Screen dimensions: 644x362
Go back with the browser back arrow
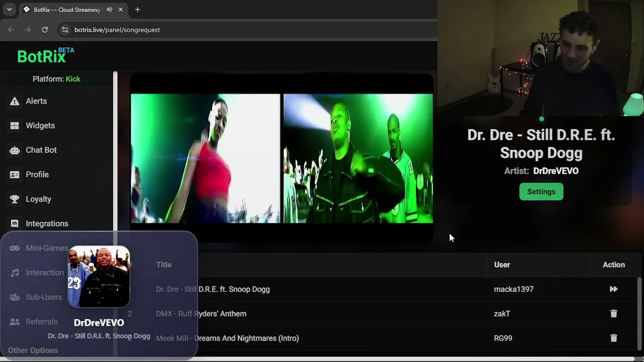click(11, 30)
